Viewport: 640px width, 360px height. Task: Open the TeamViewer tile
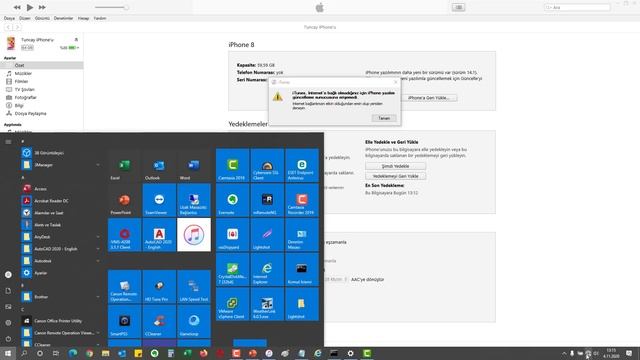click(159, 200)
